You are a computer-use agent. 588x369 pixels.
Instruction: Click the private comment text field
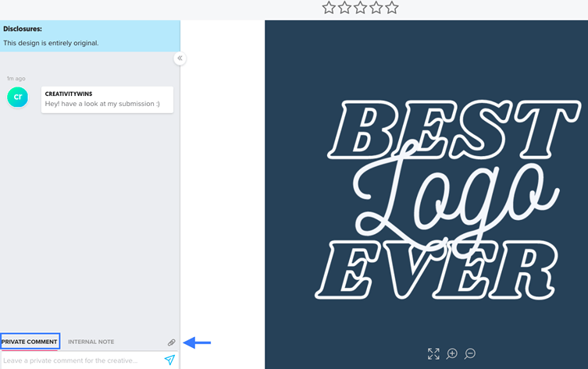(78, 360)
